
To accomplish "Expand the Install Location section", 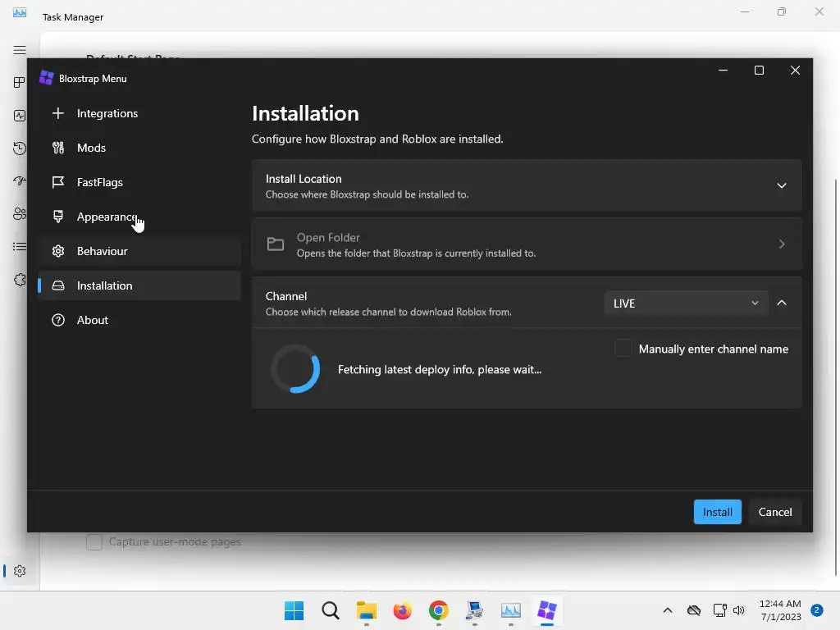I will (782, 185).
